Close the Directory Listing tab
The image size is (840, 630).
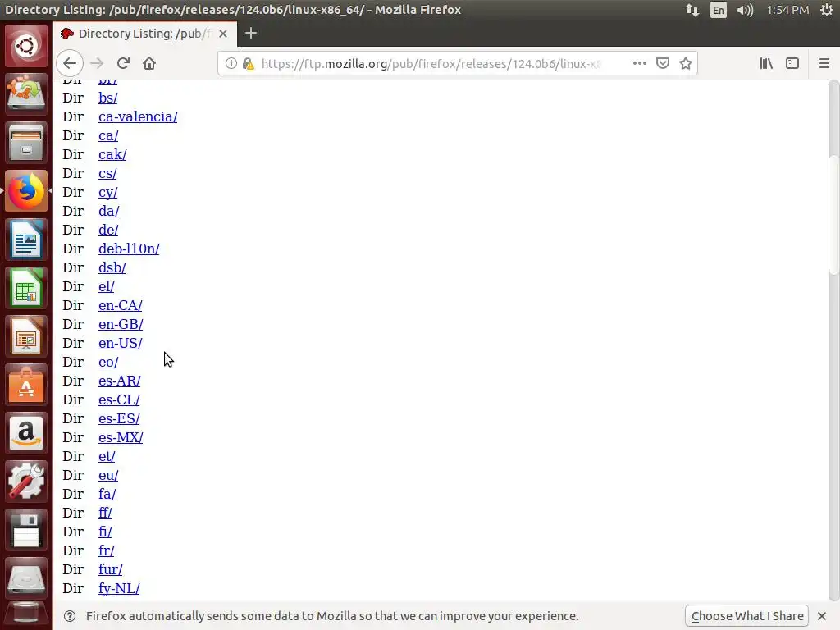tap(223, 33)
